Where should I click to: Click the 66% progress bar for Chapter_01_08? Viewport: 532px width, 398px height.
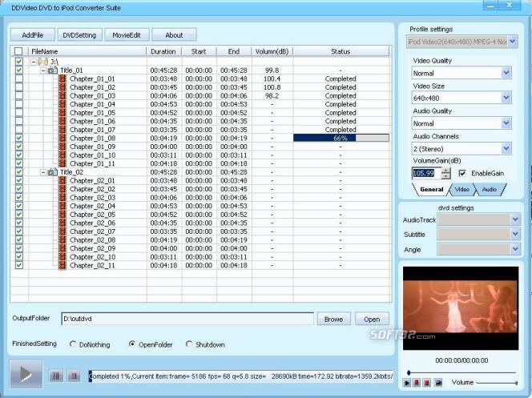point(341,138)
